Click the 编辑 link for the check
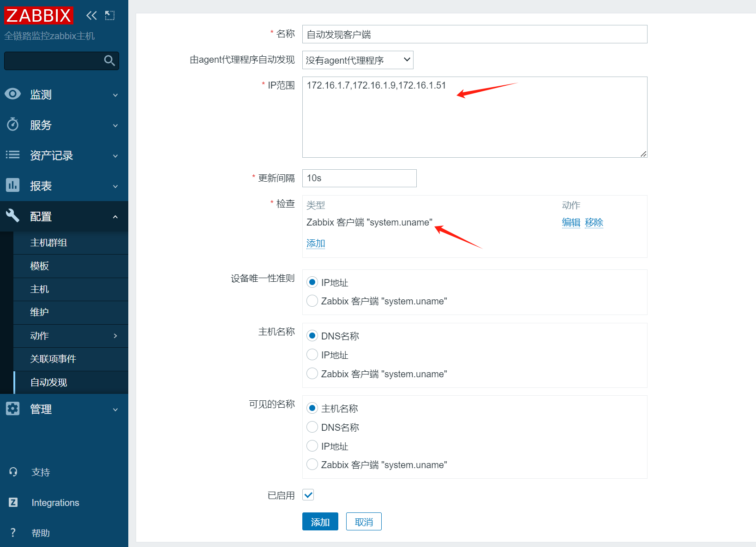The width and height of the screenshot is (756, 547). pos(571,222)
